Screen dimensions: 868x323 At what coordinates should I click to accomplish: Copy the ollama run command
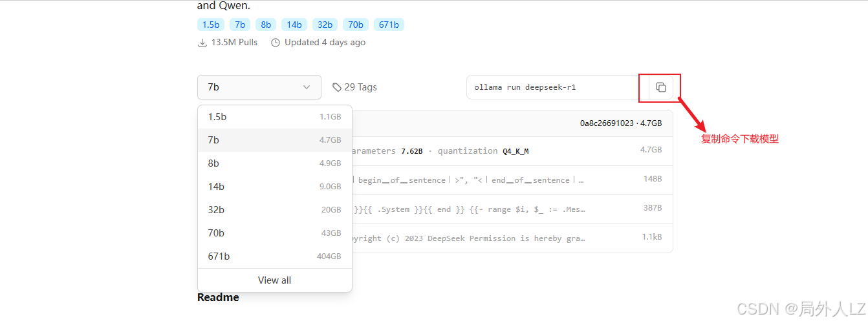click(660, 87)
